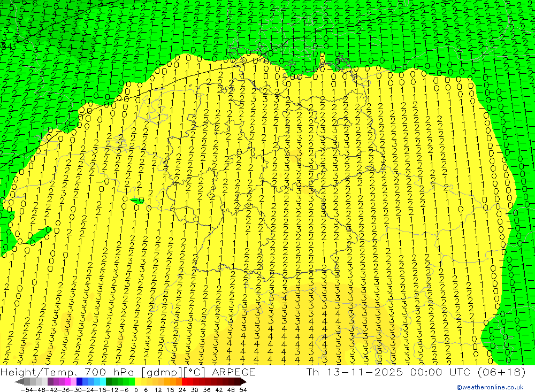535x392 pixels.
Task: Click the legend value '54' label
Action: (243, 390)
